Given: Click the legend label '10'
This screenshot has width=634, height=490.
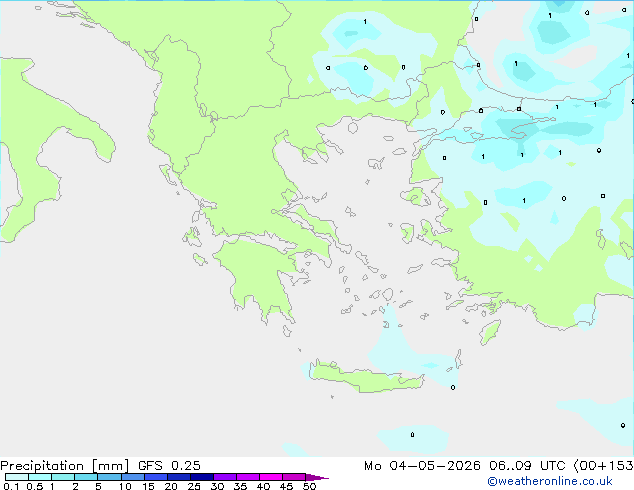Looking at the screenshot, I should [125, 486].
